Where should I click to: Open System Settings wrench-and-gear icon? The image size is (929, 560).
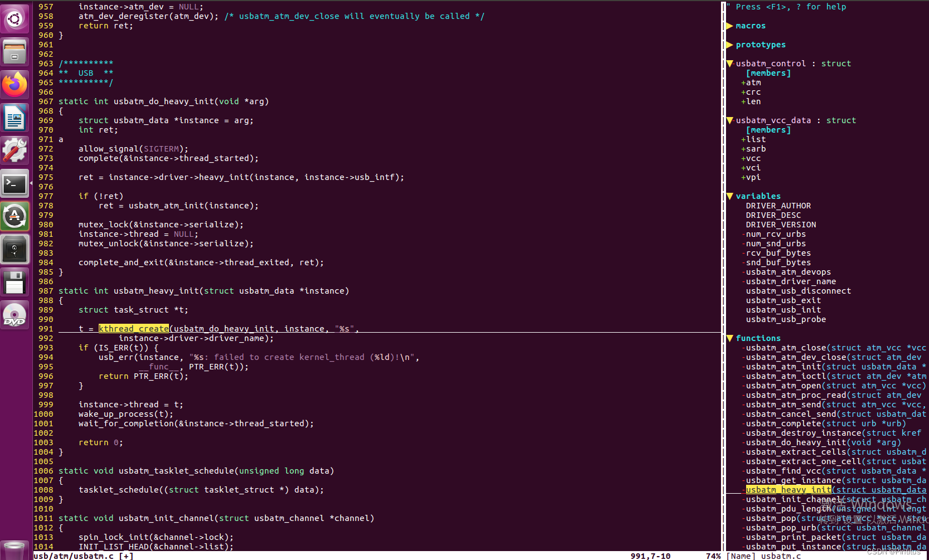pyautogui.click(x=14, y=150)
